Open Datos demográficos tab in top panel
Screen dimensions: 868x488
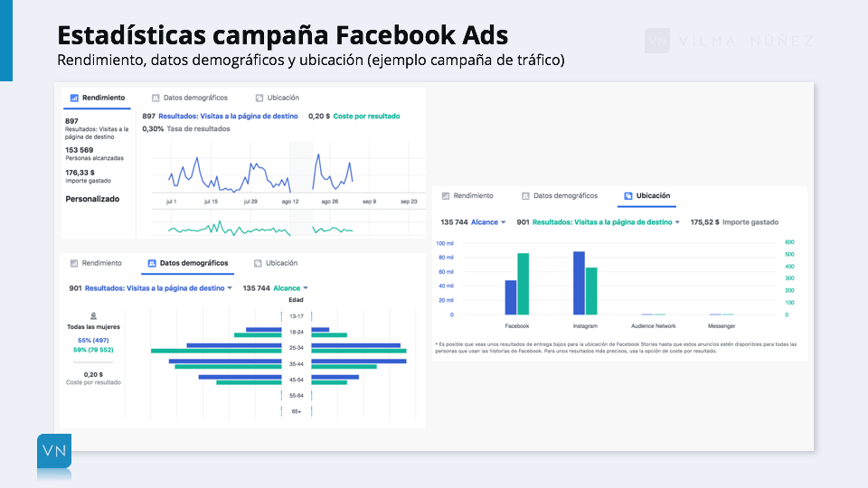[x=190, y=98]
